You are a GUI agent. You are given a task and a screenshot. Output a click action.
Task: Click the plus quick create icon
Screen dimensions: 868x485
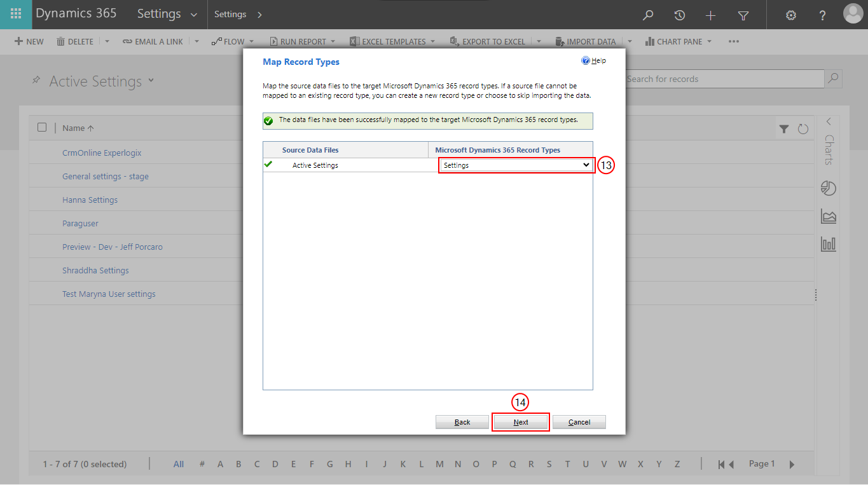point(711,15)
